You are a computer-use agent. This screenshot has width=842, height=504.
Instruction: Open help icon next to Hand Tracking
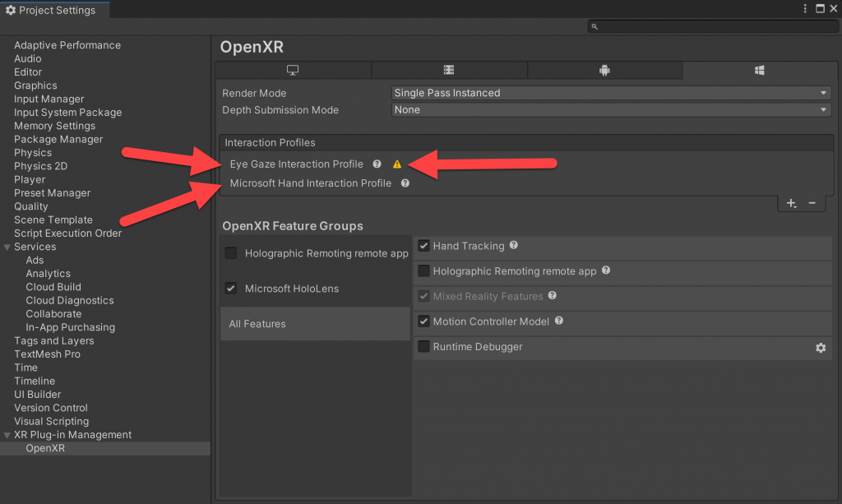[514, 245]
